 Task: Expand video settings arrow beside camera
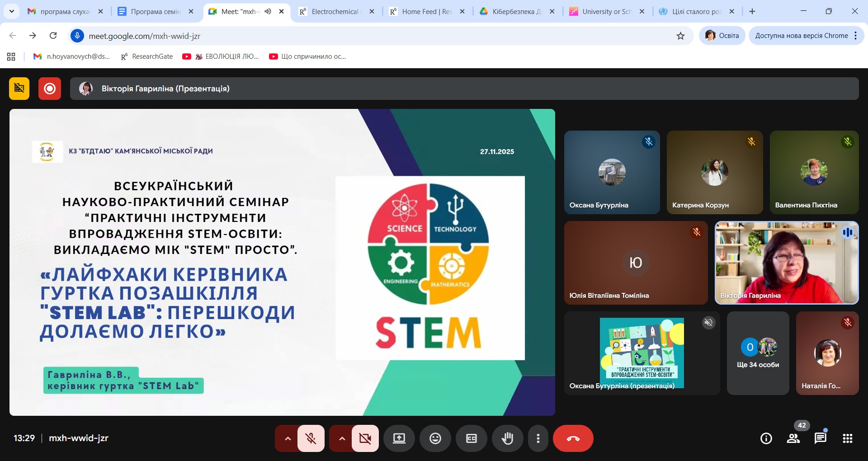click(342, 438)
